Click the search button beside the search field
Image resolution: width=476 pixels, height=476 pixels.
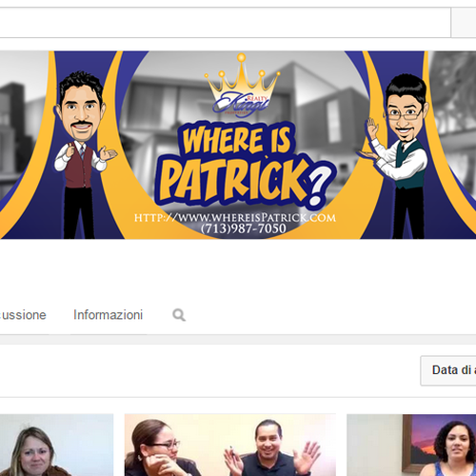click(464, 23)
